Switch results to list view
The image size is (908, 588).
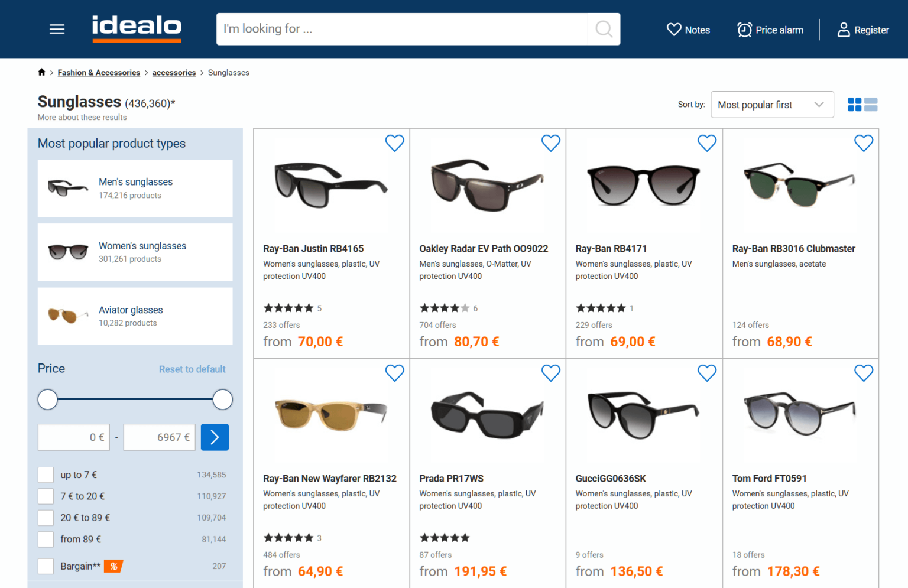871,104
